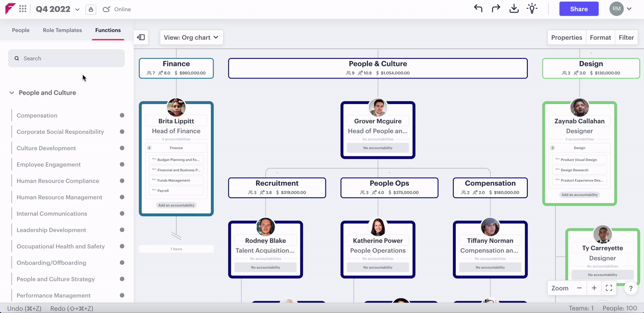Screen dimensions: 644x313
Task: Collapse the People and Culture section
Action: click(x=12, y=93)
